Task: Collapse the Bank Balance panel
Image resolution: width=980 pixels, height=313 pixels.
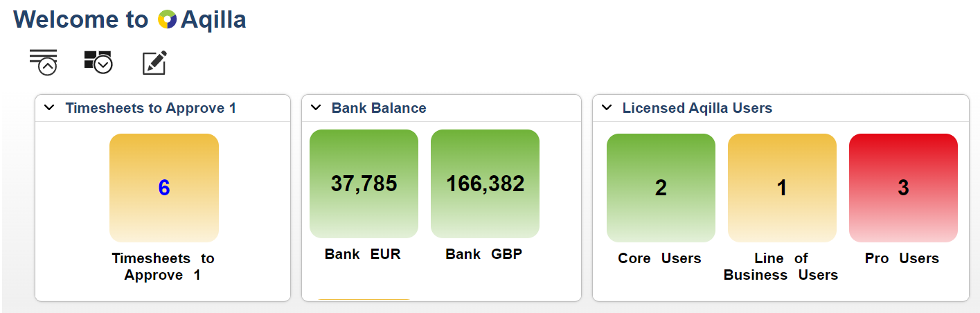Action: click(316, 108)
